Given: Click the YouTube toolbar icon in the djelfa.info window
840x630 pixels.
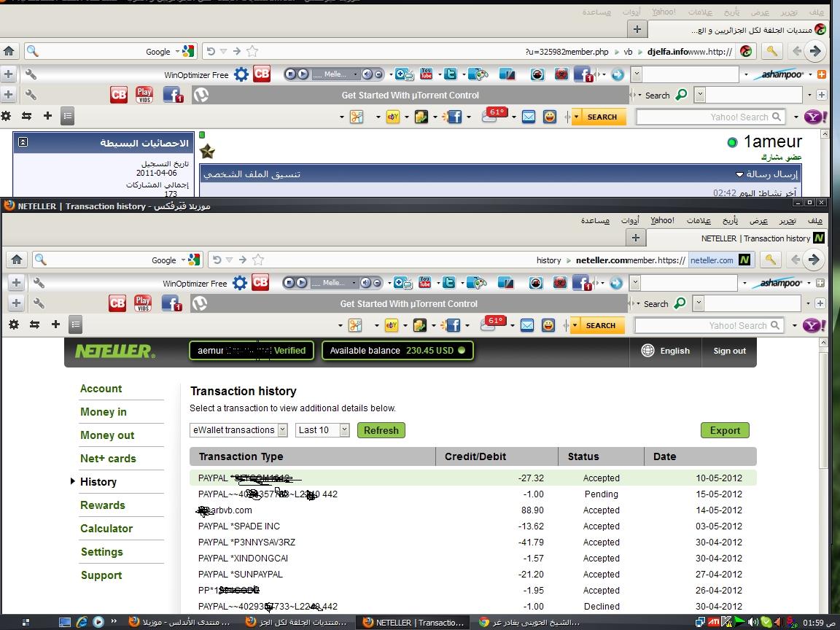Looking at the screenshot, I should [427, 74].
